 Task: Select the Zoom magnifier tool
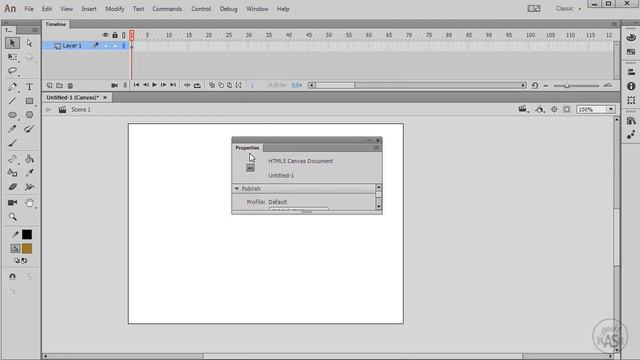click(12, 217)
